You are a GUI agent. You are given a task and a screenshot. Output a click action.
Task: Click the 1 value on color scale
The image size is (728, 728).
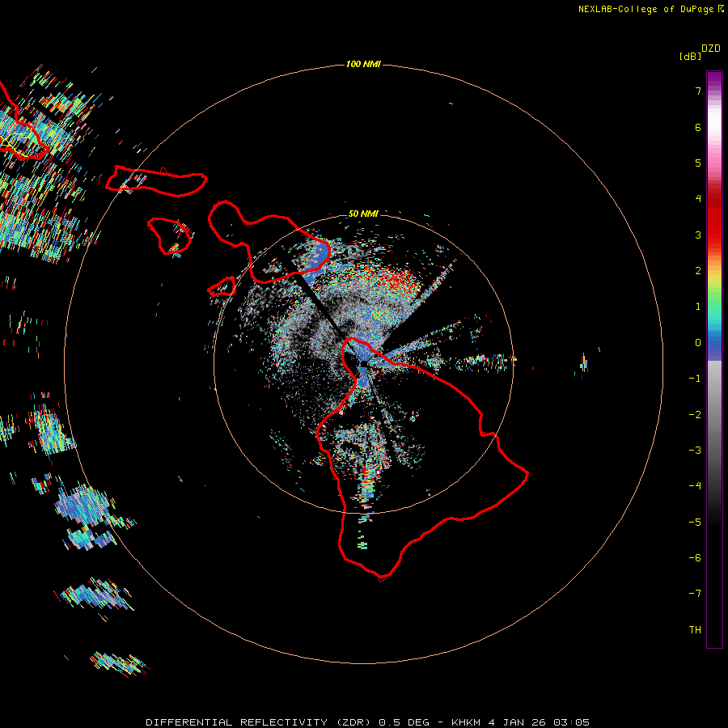(698, 307)
